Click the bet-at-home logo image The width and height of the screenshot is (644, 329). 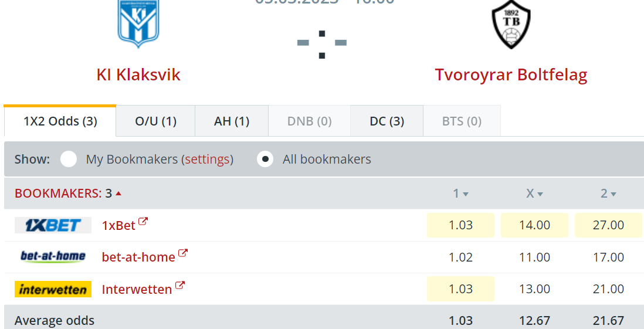[53, 257]
